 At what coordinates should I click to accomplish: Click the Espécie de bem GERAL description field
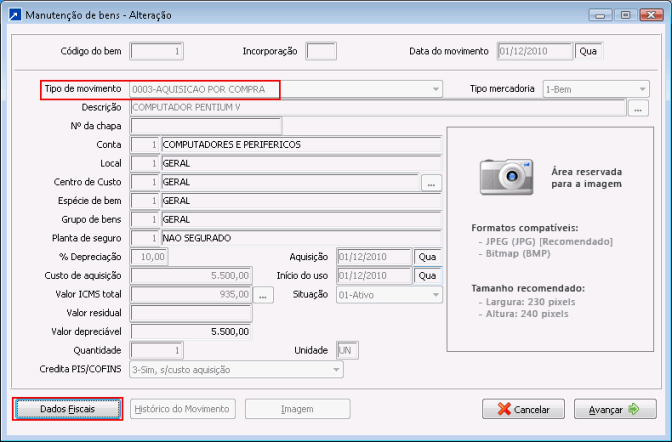point(301,201)
